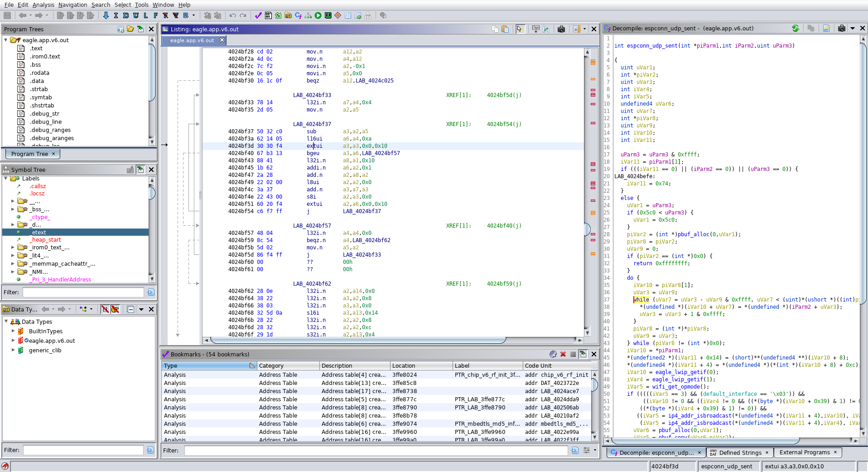
Task: Toggle mouse hover mode in Listing
Action: point(520,29)
